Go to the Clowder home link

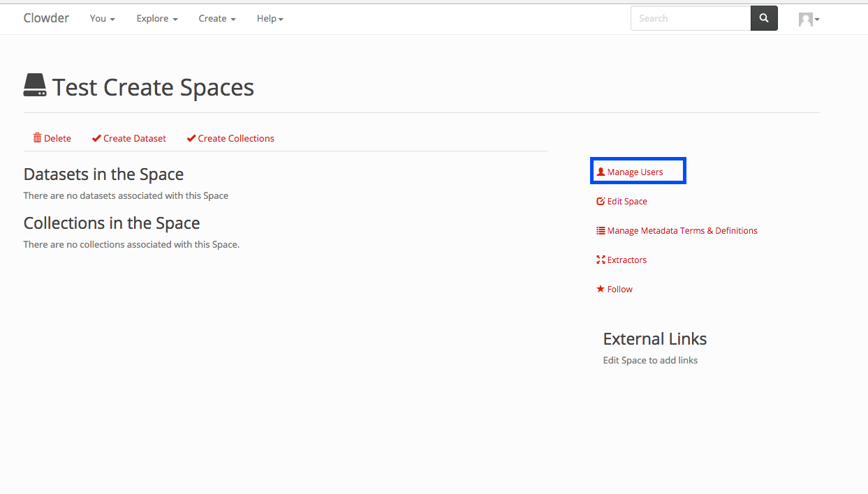(46, 18)
